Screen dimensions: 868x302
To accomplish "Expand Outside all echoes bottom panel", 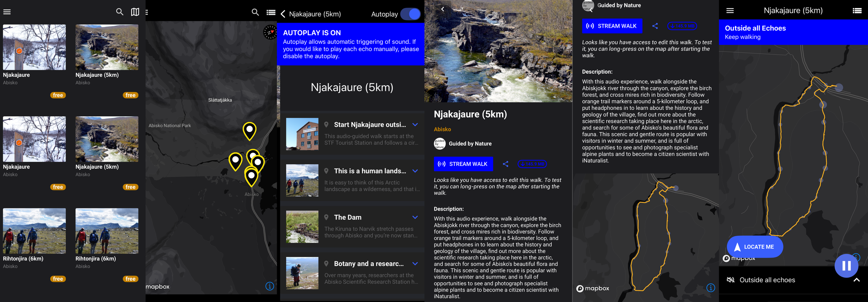I will point(857,280).
